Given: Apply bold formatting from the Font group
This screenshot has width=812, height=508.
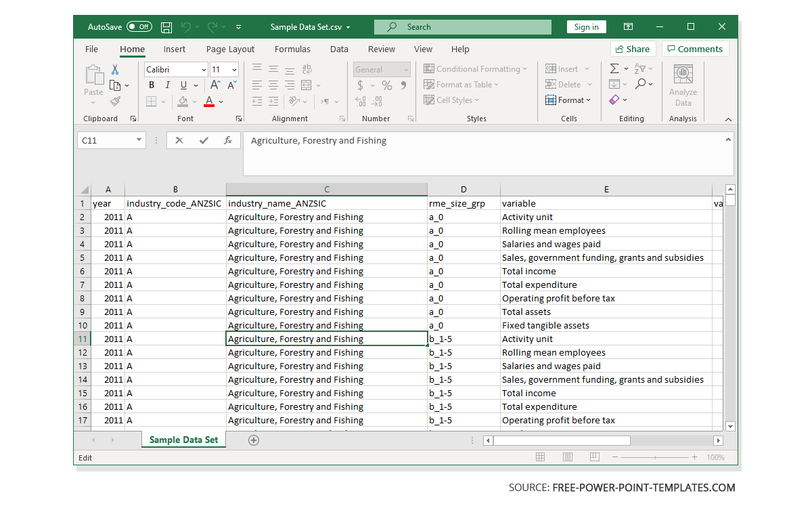Looking at the screenshot, I should [x=152, y=85].
